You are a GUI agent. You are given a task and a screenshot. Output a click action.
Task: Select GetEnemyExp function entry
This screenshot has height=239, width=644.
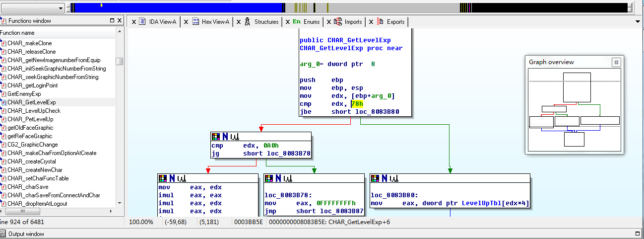tap(24, 94)
